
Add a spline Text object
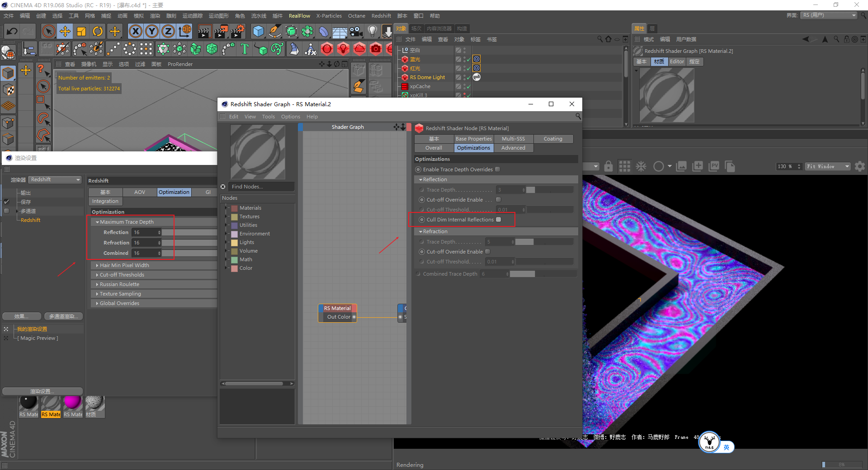click(x=245, y=49)
